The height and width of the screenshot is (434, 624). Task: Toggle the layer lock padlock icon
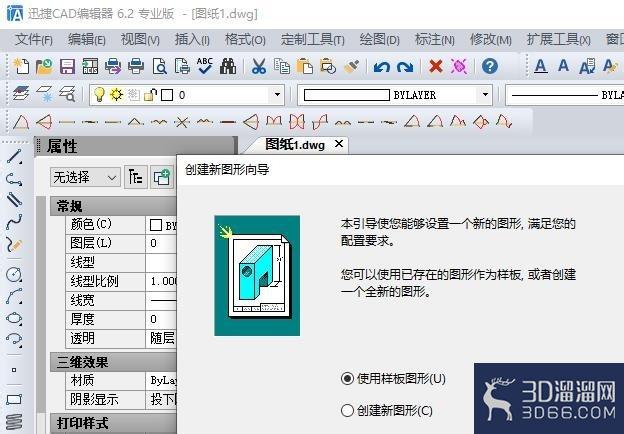coord(150,95)
